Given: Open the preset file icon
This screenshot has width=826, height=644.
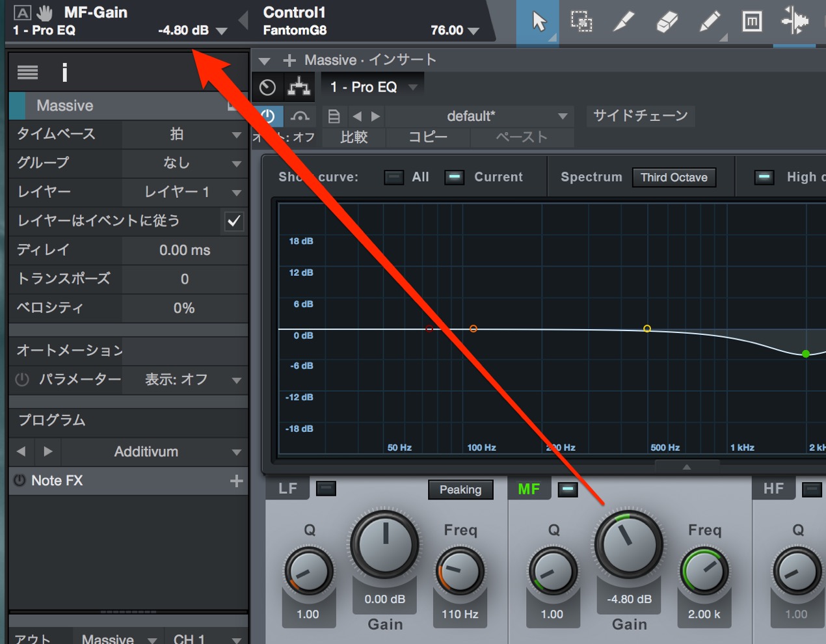Looking at the screenshot, I should (334, 116).
